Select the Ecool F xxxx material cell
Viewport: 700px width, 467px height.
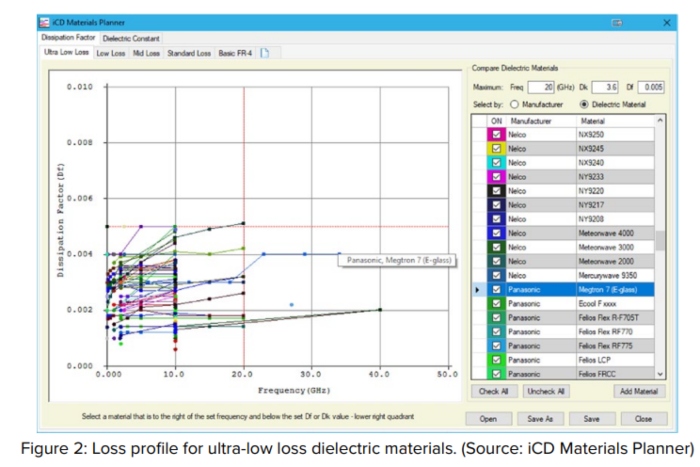(x=615, y=304)
